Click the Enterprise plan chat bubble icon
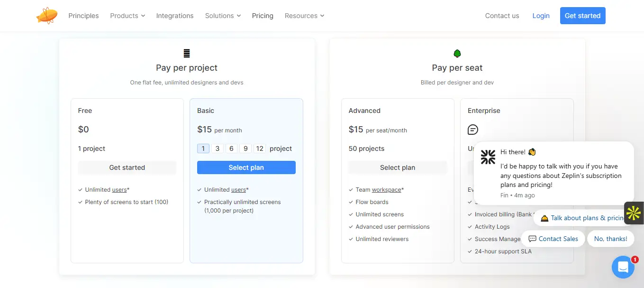The width and height of the screenshot is (644, 288). (x=472, y=130)
